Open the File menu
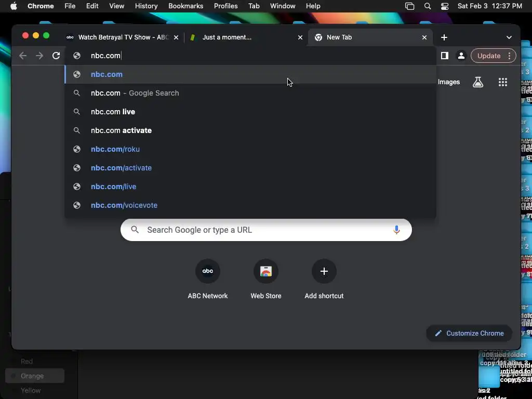This screenshot has height=399, width=532. pyautogui.click(x=70, y=6)
